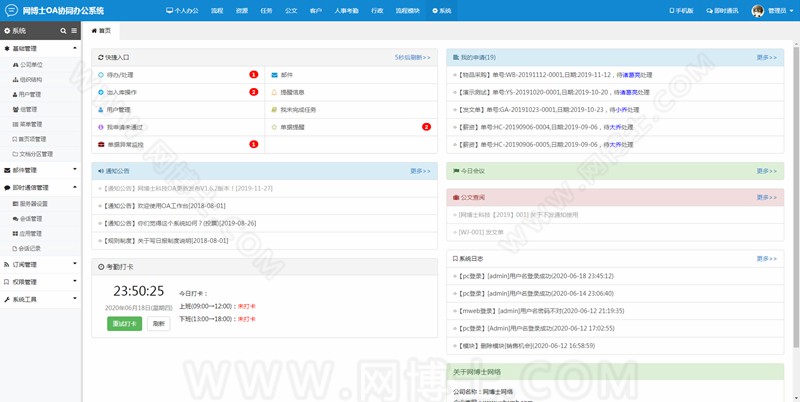This screenshot has height=402, width=800.
Task: Open 即时通讯 instant messaging
Action: [x=722, y=11]
